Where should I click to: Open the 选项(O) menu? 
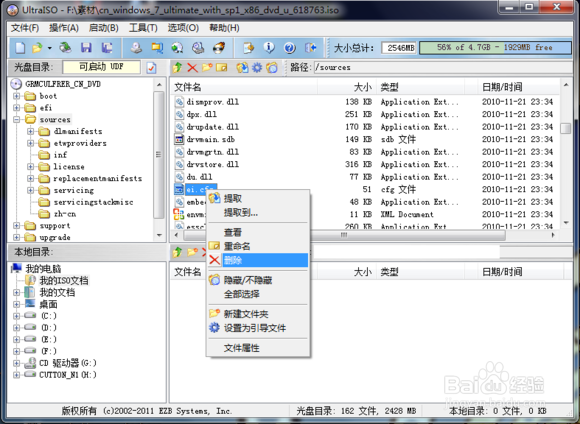183,28
